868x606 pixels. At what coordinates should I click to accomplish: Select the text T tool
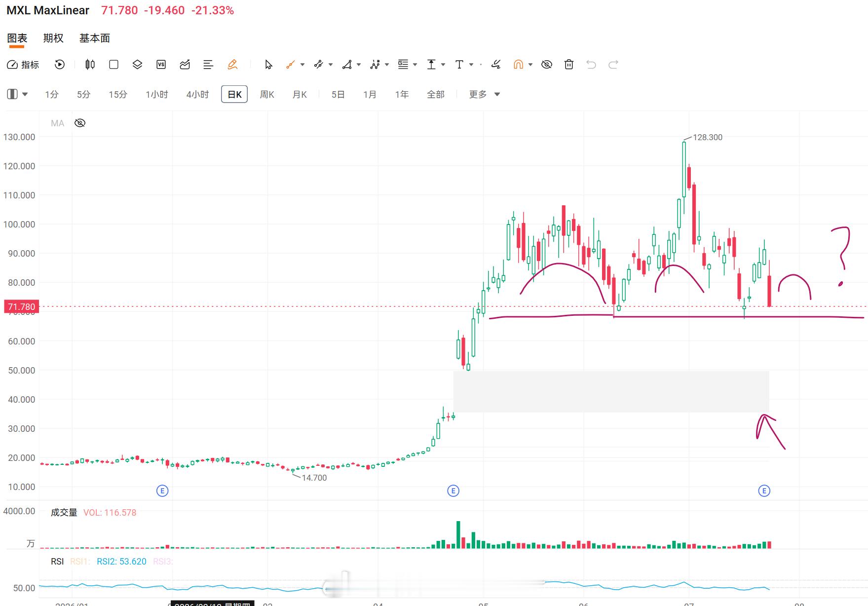tap(459, 65)
